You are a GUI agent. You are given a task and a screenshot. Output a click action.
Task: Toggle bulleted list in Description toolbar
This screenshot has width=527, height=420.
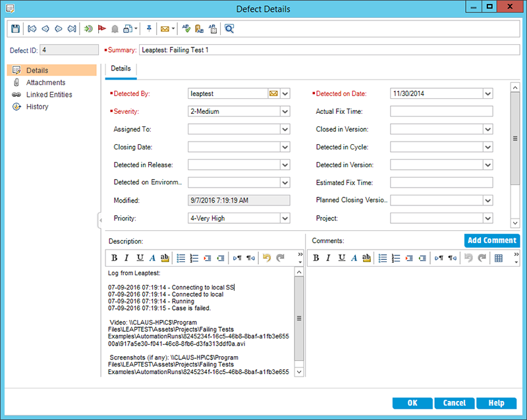pyautogui.click(x=180, y=258)
